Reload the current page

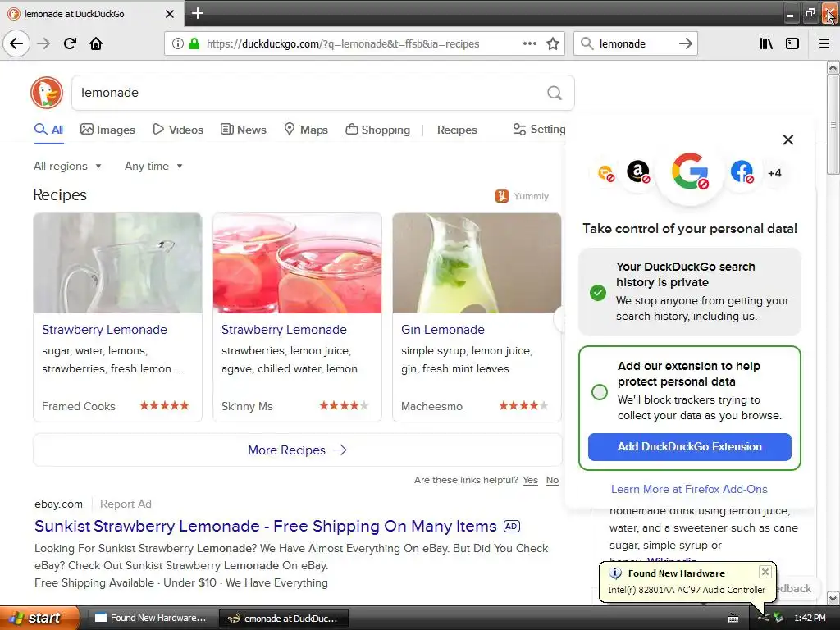pyautogui.click(x=70, y=43)
